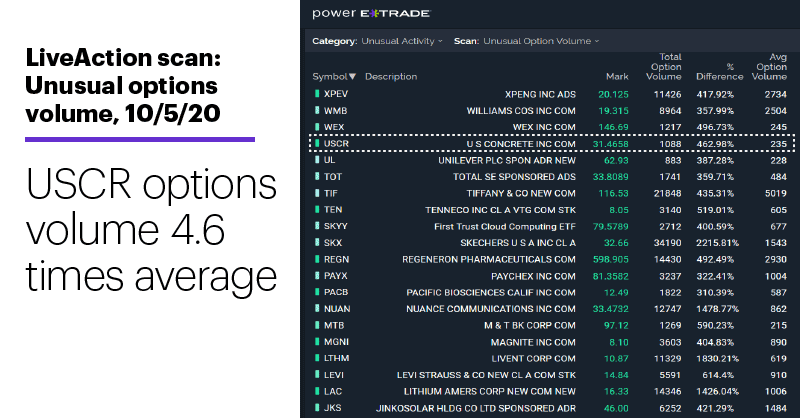Click REGENERON PHARMACEUTICALS COM description
This screenshot has height=418, width=800.
(x=489, y=259)
